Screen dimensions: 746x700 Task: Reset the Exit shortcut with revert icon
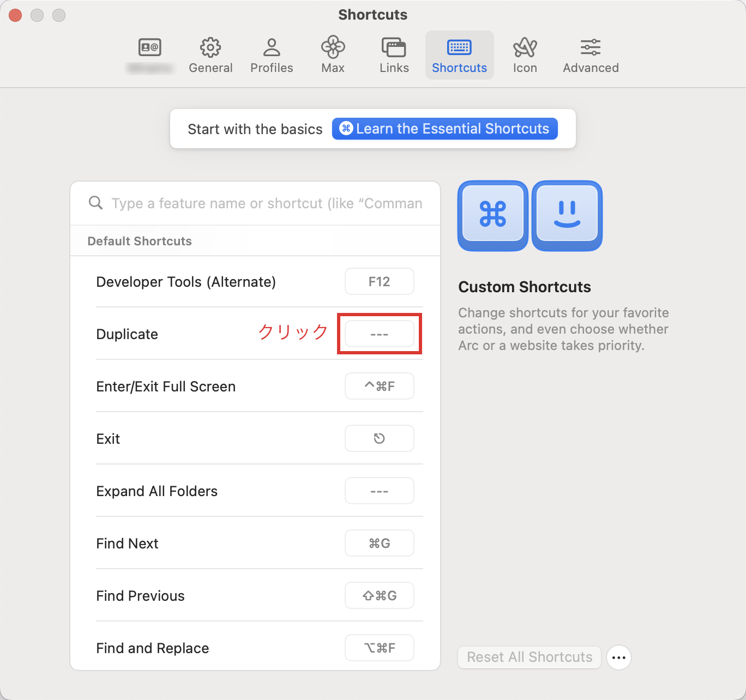[379, 438]
